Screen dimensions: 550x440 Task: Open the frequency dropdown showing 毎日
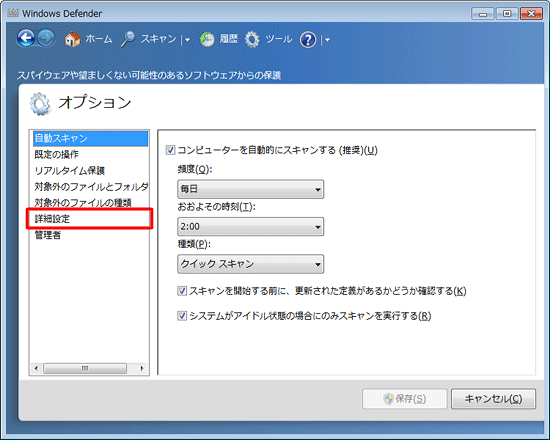tap(250, 189)
